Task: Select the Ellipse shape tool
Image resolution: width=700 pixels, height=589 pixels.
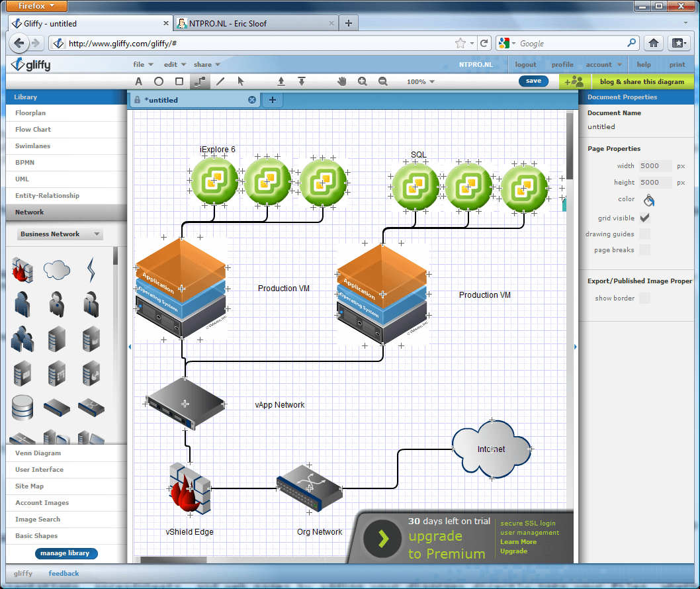Action: click(x=159, y=81)
